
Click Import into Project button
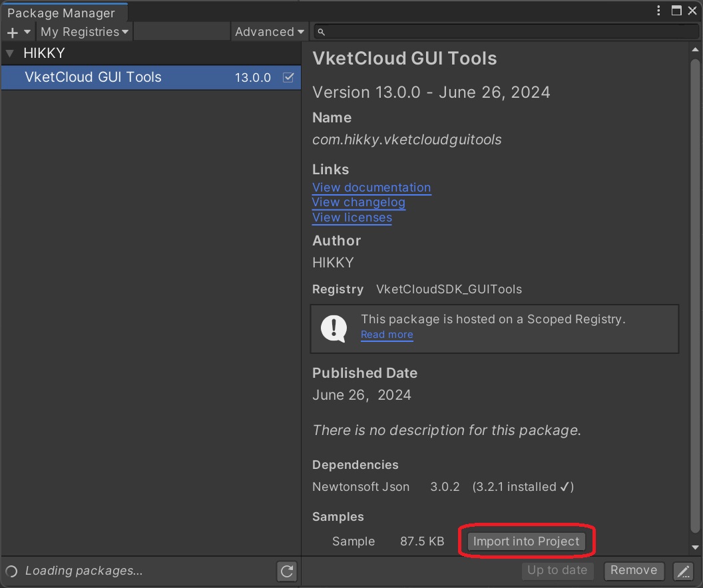(x=526, y=541)
